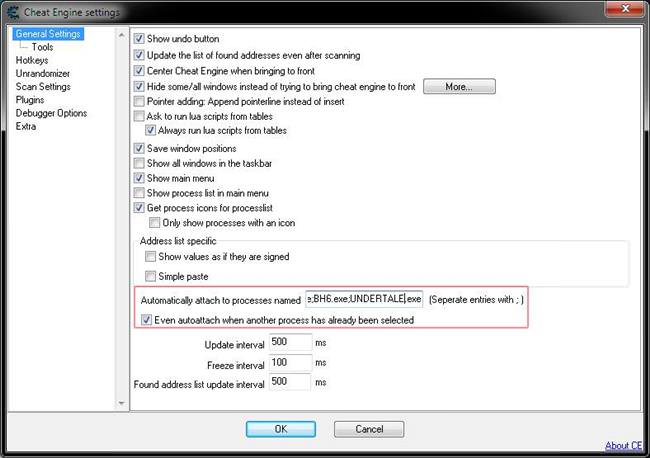Uncheck Always run lua scripts from tables

(150, 131)
